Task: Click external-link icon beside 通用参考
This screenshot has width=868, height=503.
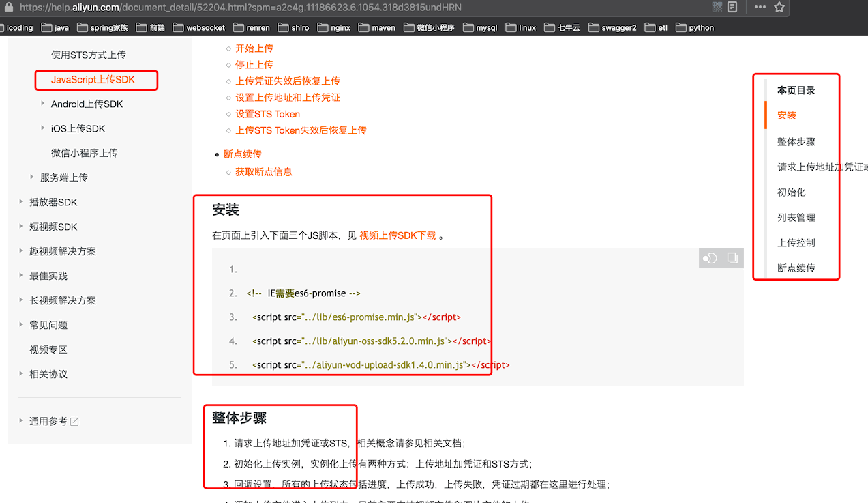Action: coord(75,422)
